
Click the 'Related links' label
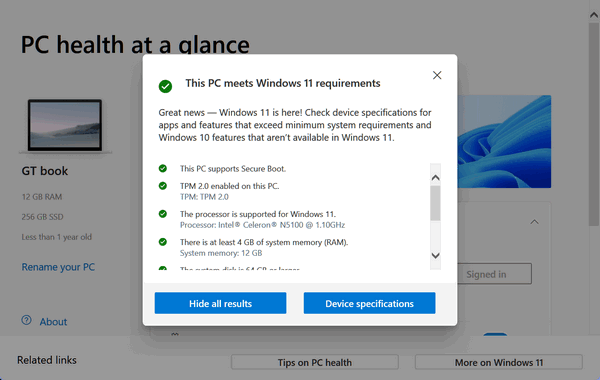(47, 360)
